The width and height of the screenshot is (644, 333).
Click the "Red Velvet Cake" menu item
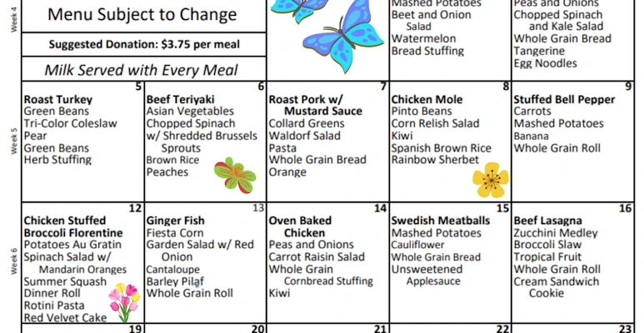65,318
